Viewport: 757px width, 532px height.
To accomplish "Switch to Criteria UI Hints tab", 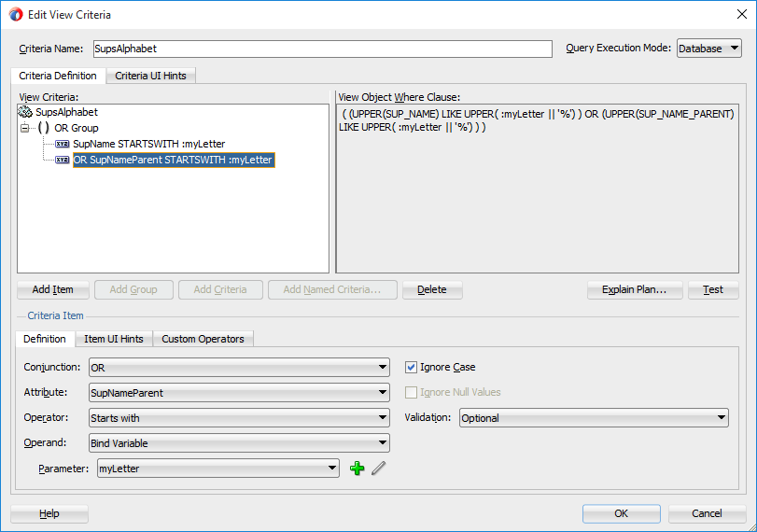I will pyautogui.click(x=150, y=76).
